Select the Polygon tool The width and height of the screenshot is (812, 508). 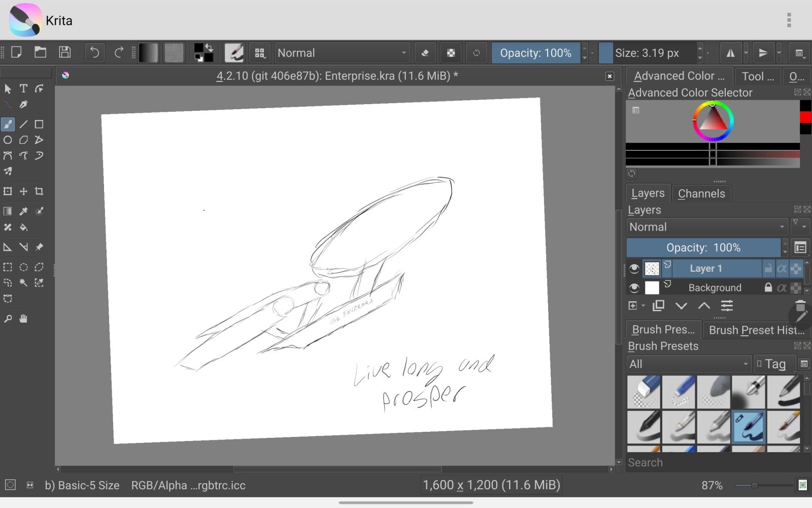click(23, 140)
